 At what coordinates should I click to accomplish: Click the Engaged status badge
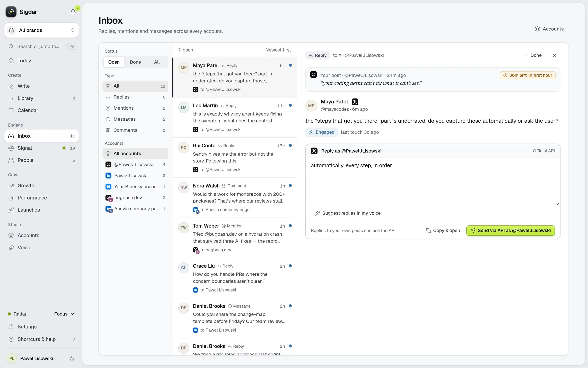[321, 132]
